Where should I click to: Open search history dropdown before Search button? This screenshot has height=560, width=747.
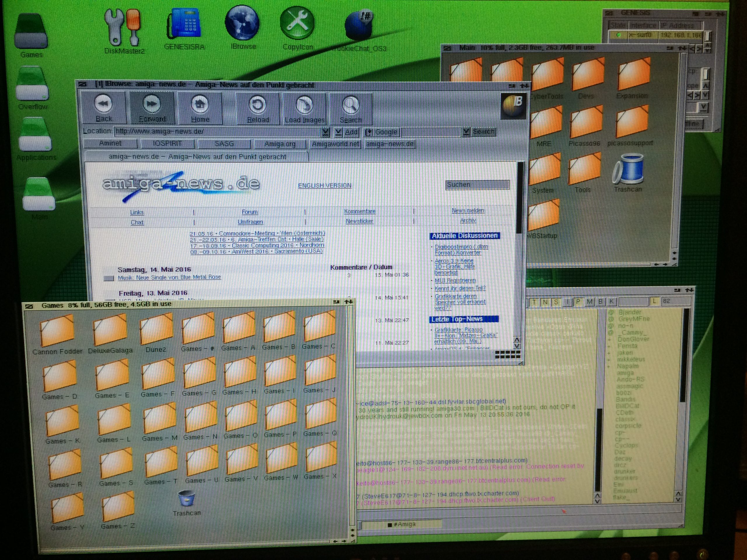[x=466, y=132]
